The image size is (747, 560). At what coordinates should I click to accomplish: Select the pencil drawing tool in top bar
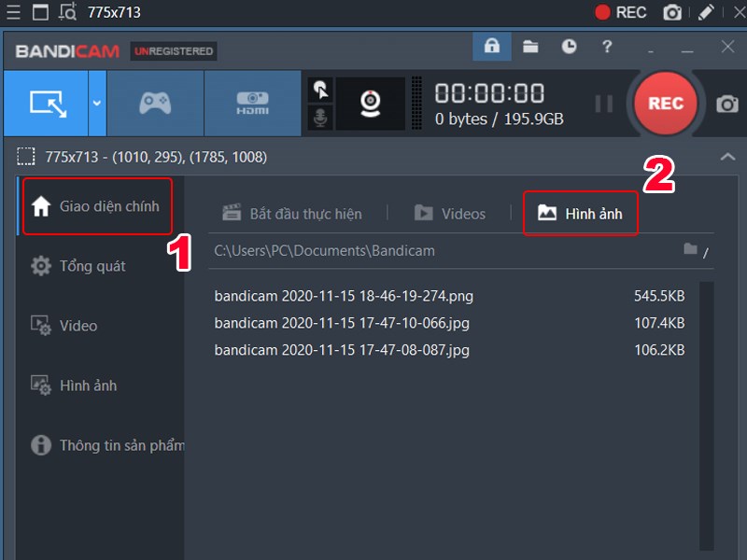(706, 12)
